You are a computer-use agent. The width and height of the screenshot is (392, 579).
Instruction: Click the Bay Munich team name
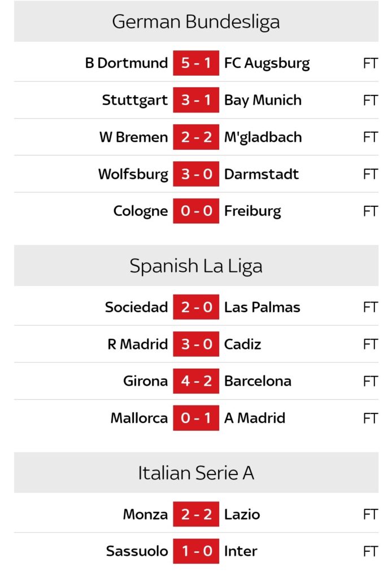click(263, 100)
